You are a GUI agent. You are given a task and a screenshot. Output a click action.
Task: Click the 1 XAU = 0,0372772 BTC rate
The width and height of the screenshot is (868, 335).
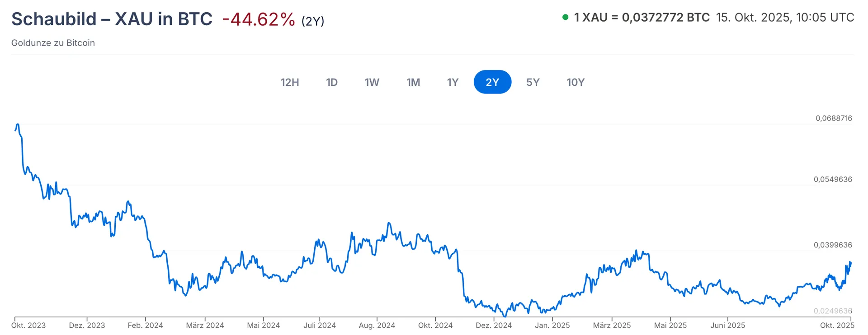(x=642, y=18)
